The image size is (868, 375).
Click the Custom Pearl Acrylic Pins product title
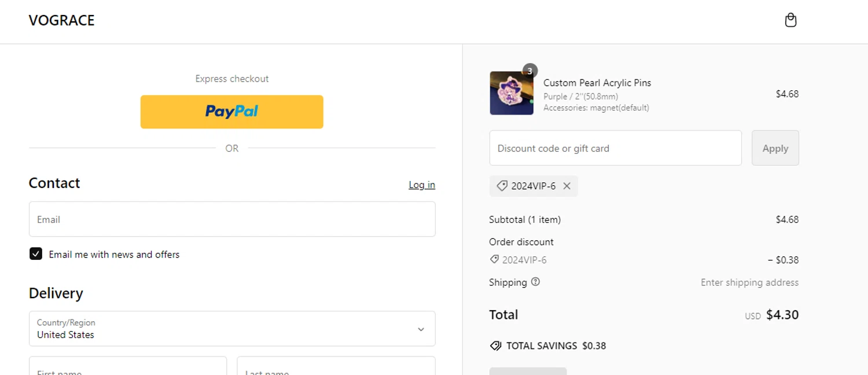pos(597,83)
